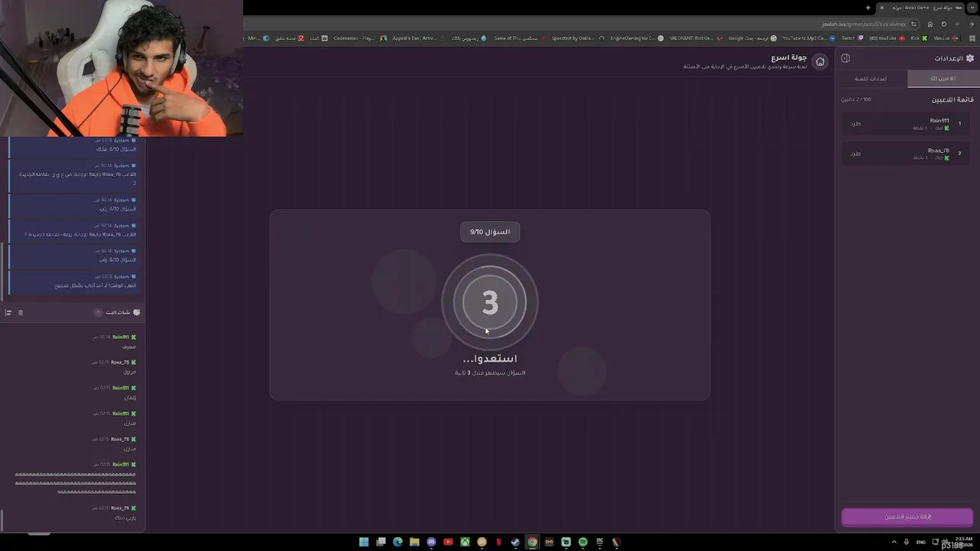Click the browser home button

pyautogui.click(x=930, y=24)
